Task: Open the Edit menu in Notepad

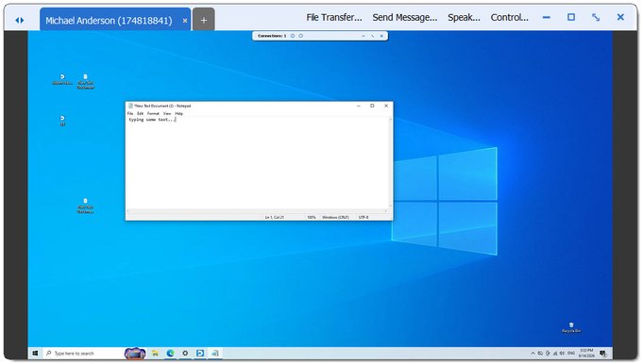Action: [140, 113]
